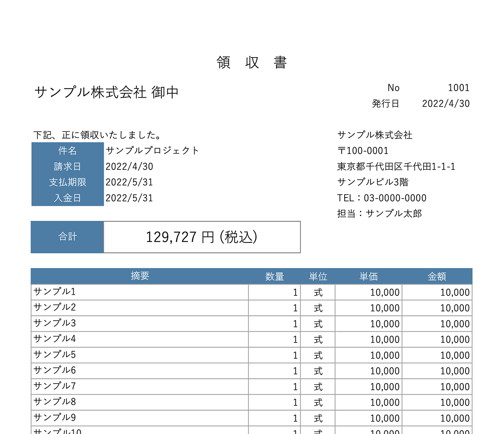This screenshot has width=504, height=434.
Task: Click the 発行日 date 2022/4/30
Action: [446, 103]
